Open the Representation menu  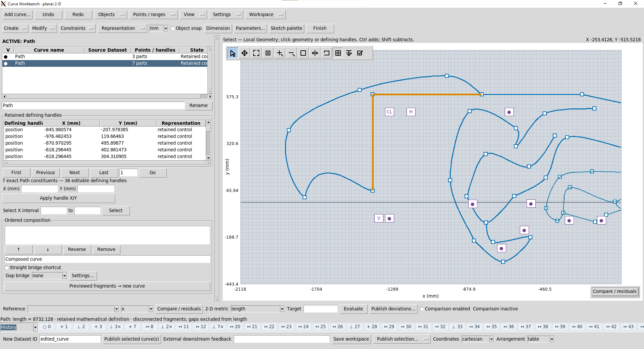pyautogui.click(x=122, y=29)
